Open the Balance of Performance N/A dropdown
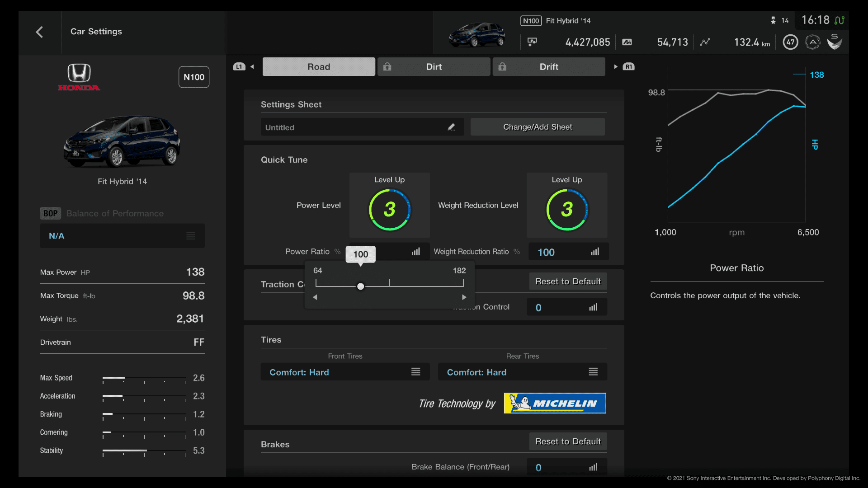The height and width of the screenshot is (488, 868). (122, 236)
